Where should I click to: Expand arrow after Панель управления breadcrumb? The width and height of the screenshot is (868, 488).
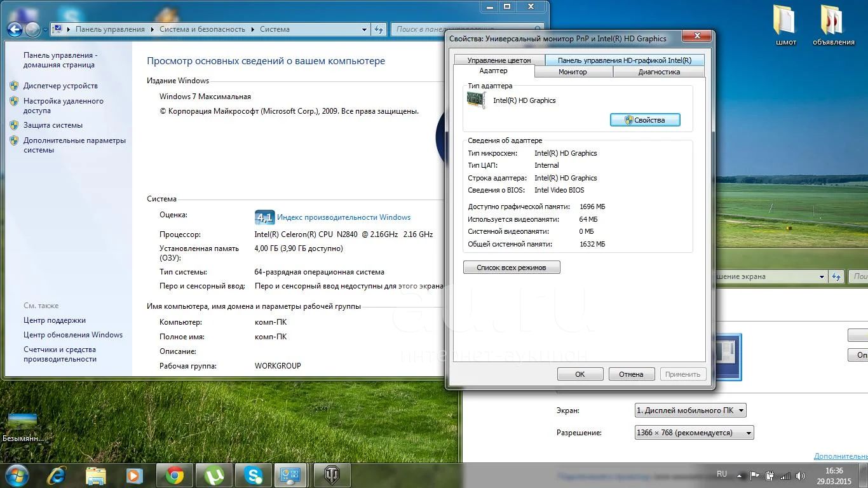pos(153,29)
